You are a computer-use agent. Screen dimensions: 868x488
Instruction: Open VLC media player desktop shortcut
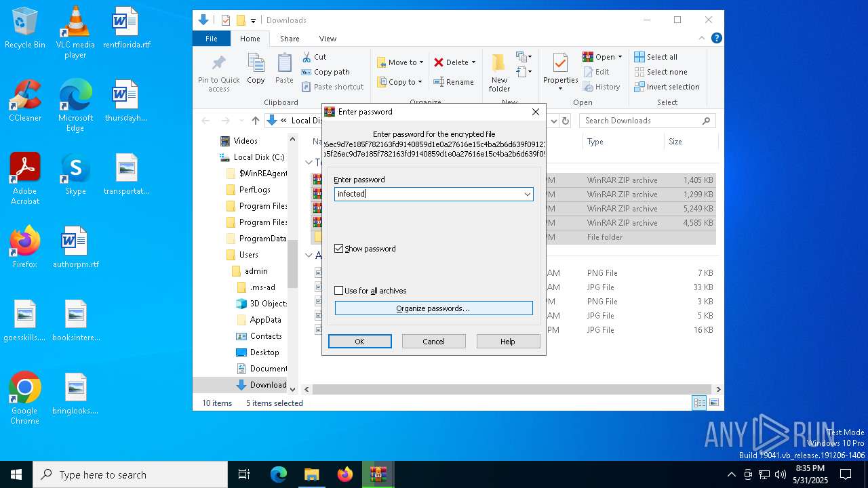[x=75, y=33]
